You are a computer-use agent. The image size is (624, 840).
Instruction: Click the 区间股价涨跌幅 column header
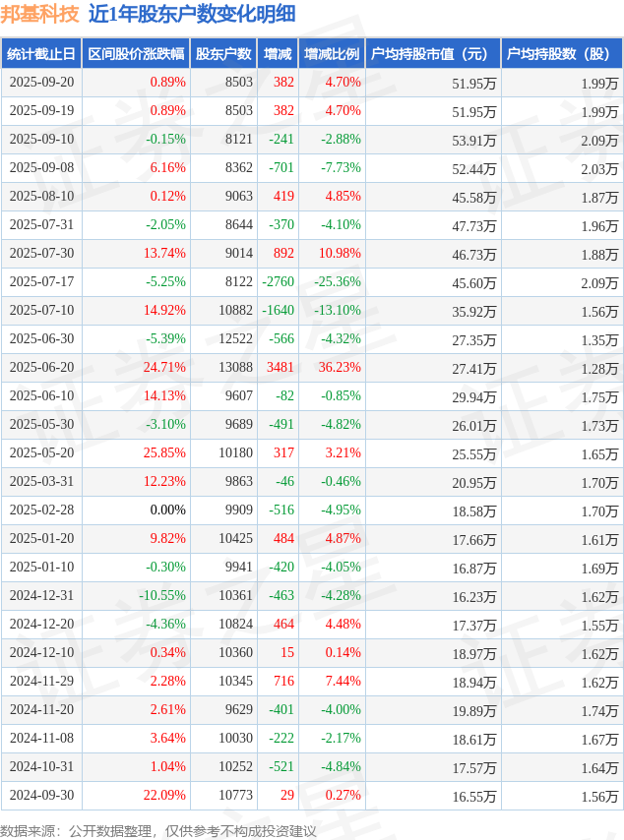point(135,54)
